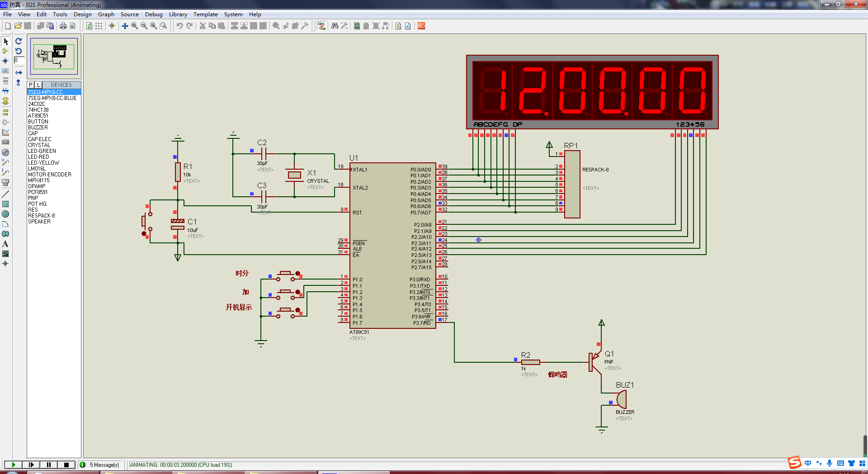Screen dimensions: 868x474
Task: Open the Template menu
Action: (x=205, y=14)
